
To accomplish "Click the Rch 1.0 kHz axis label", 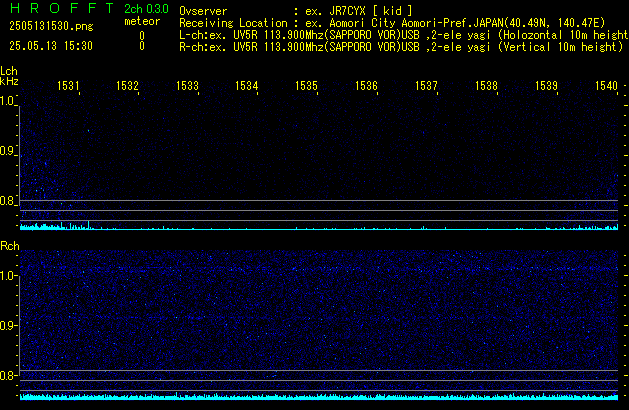I will (7, 276).
